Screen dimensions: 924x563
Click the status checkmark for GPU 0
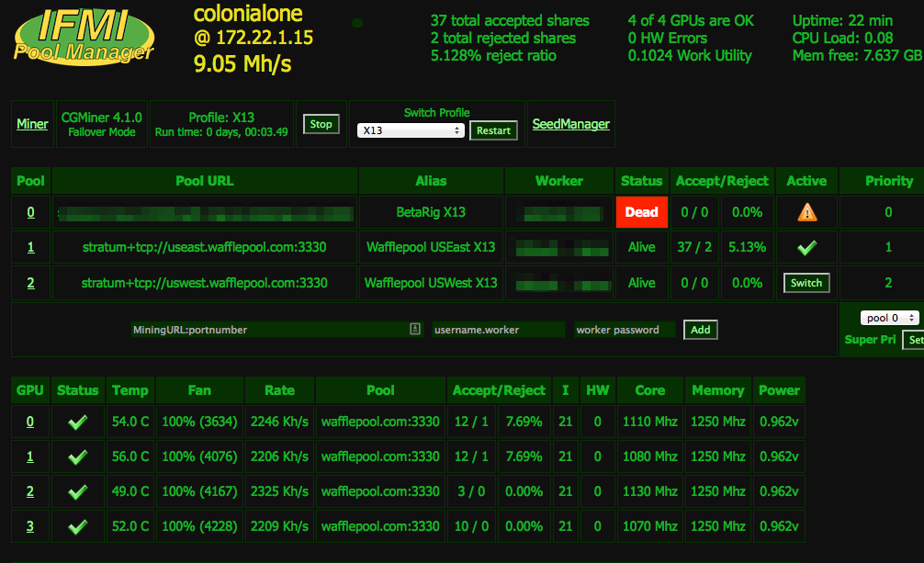coord(78,422)
